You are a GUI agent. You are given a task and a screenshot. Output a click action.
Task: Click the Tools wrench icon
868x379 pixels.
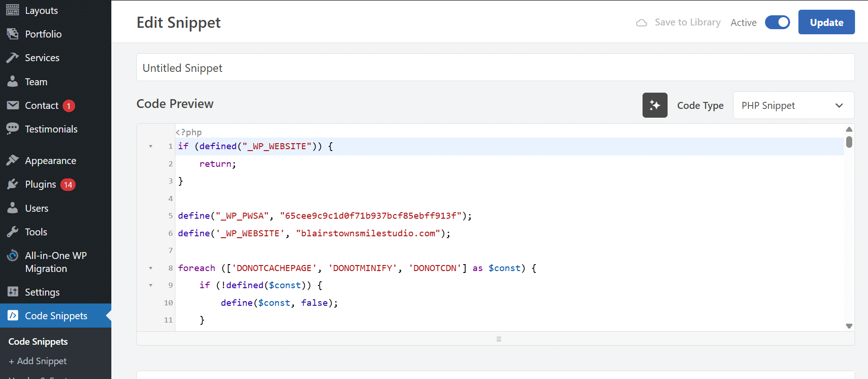point(13,232)
